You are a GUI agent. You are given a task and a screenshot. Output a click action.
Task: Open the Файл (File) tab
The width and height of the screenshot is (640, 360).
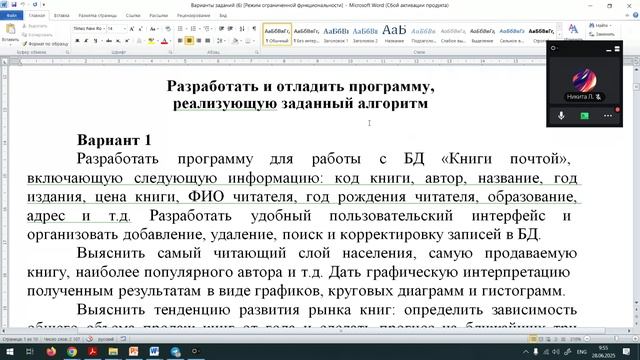11,16
